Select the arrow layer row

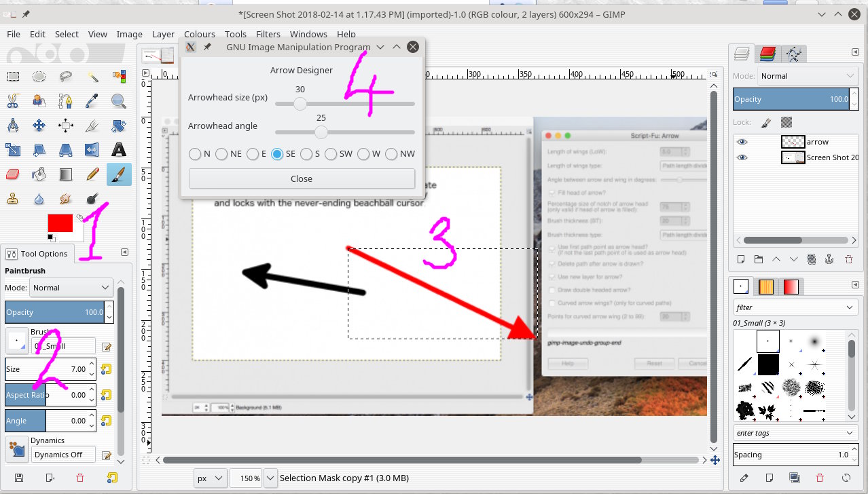click(795, 142)
